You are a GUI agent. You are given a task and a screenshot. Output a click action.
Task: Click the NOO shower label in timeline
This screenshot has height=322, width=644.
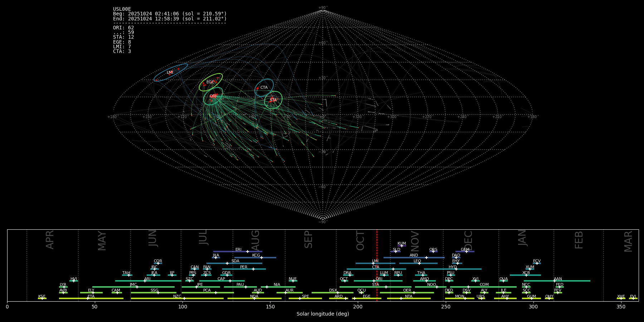[431, 285]
